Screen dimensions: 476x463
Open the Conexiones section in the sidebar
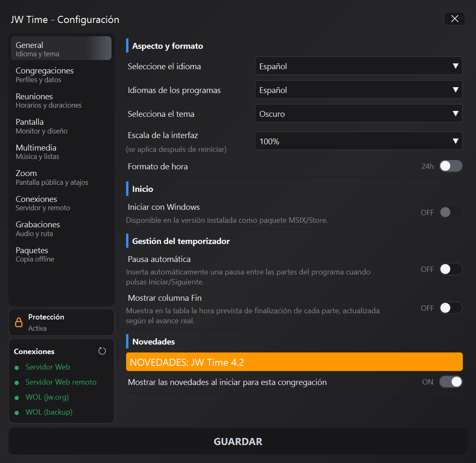point(61,203)
